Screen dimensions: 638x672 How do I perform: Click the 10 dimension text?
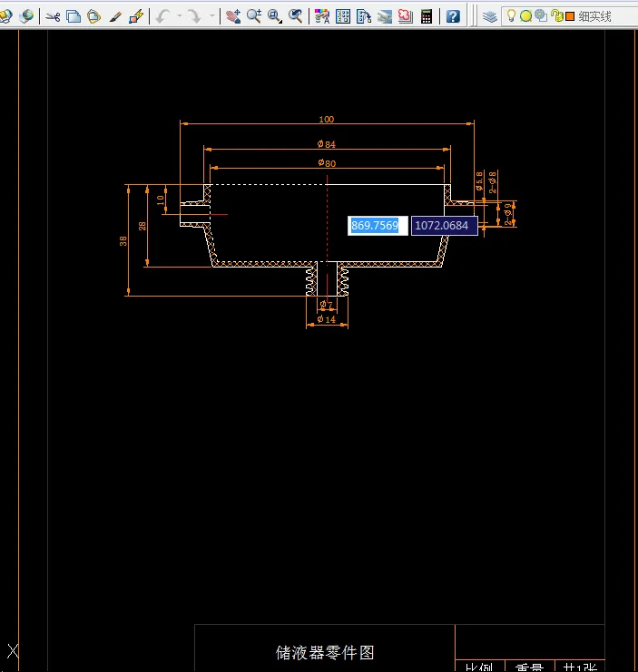point(161,200)
